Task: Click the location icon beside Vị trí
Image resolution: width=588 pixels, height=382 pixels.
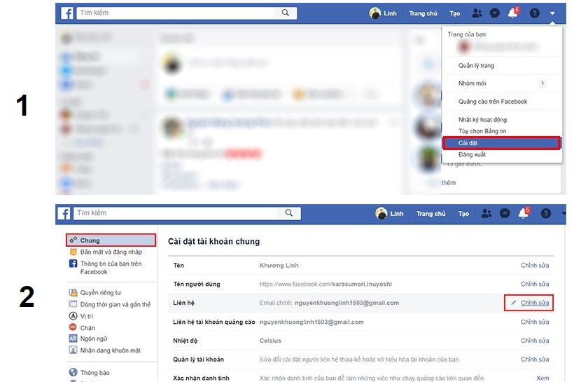Action: tap(73, 316)
